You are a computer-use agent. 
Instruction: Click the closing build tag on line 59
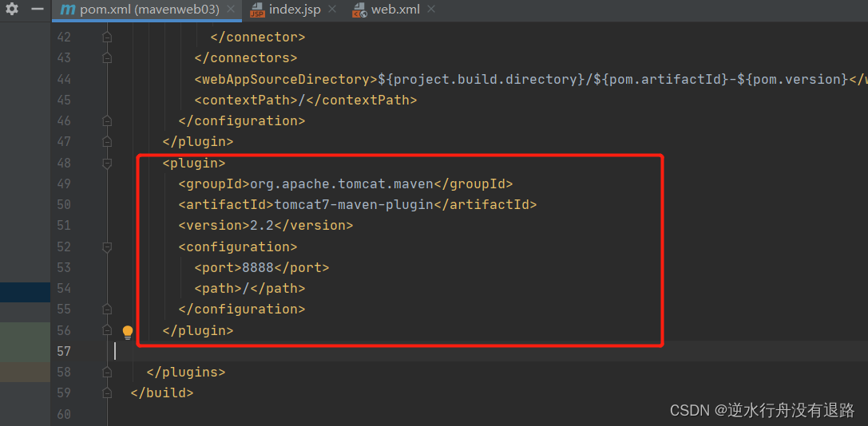point(162,392)
